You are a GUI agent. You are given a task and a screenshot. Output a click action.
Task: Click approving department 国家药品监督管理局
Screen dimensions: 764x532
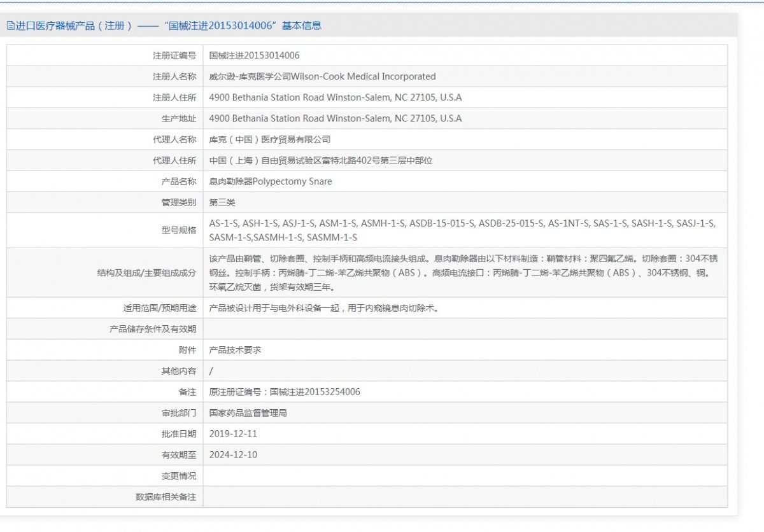[x=248, y=413]
